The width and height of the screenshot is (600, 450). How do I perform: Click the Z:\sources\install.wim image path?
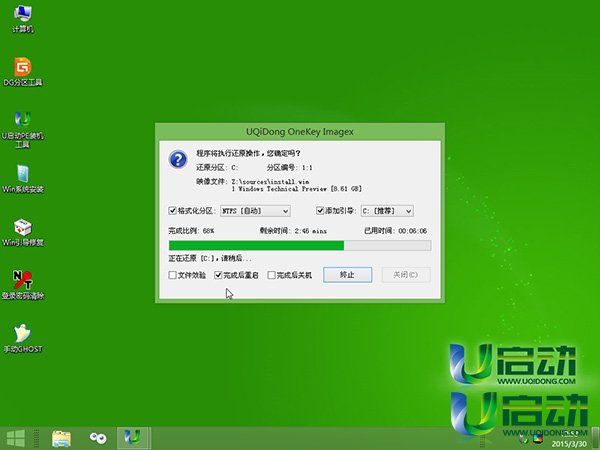(x=270, y=181)
